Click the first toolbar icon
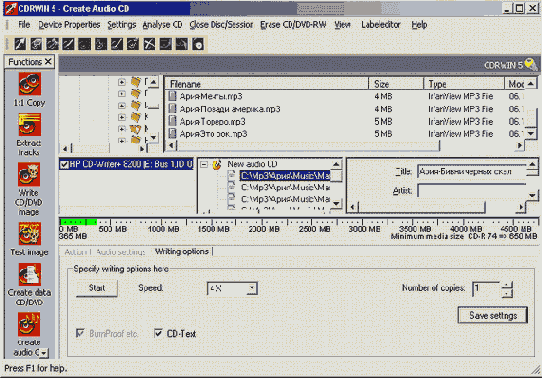The height and width of the screenshot is (378, 542). 20,44
